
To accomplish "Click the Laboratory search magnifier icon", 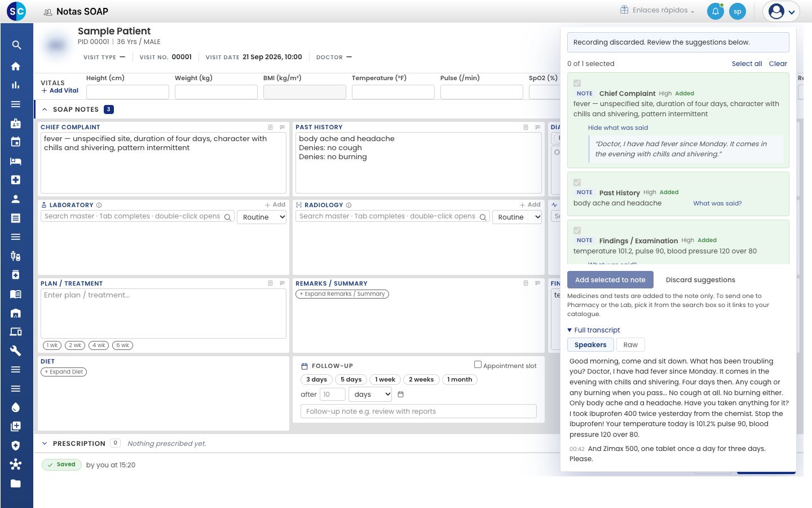I will pos(228,217).
